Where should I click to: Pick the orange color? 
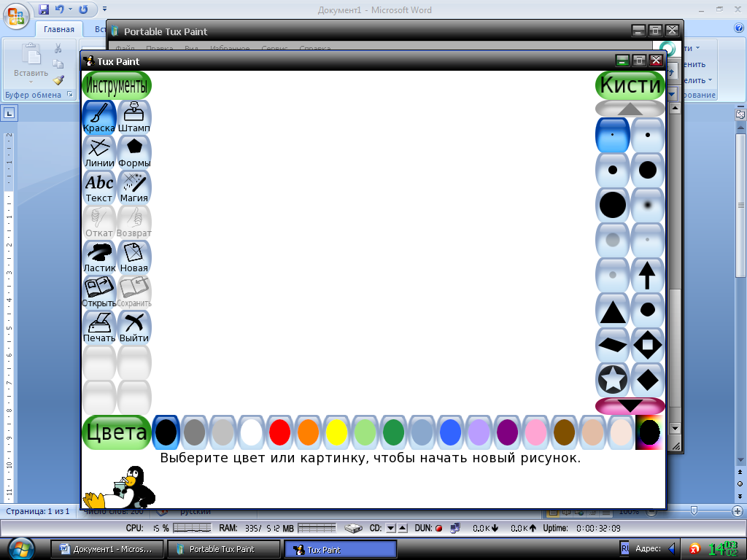tap(309, 432)
